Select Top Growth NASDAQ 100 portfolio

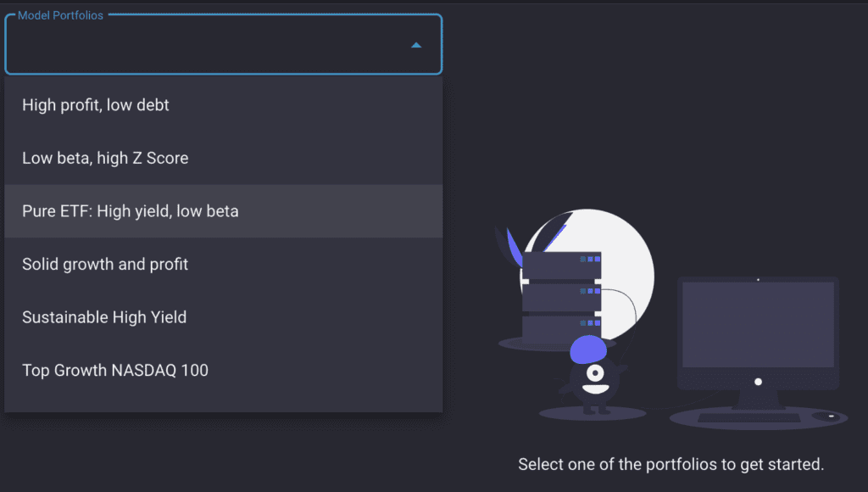[223, 370]
